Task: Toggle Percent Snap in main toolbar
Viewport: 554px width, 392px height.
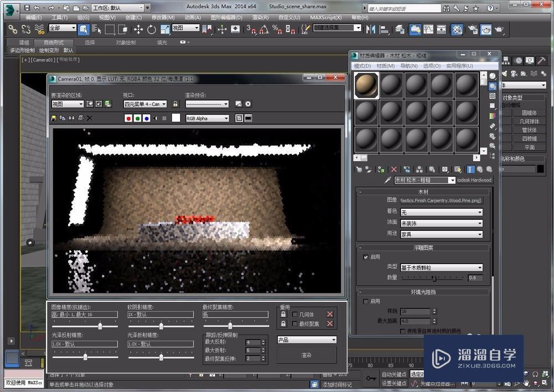Action: click(277, 29)
